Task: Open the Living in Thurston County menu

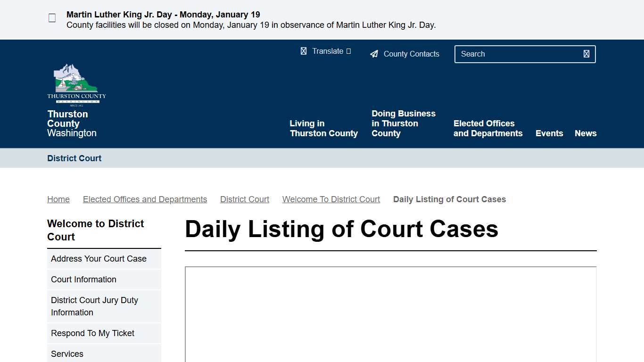Action: pyautogui.click(x=323, y=128)
